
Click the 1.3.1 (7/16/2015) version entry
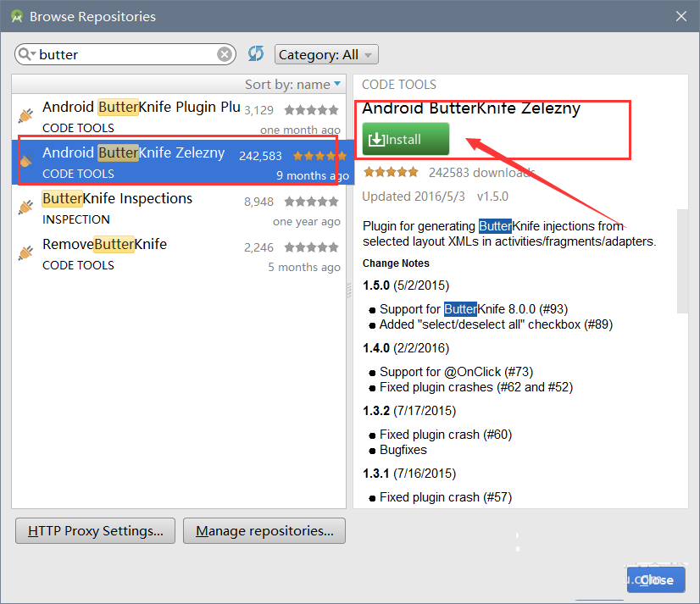click(x=409, y=474)
